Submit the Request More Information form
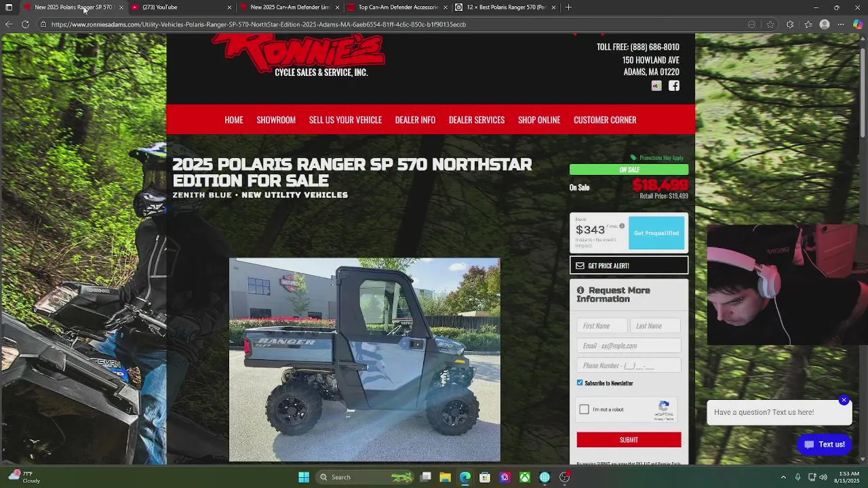This screenshot has height=488, width=868. [x=629, y=440]
